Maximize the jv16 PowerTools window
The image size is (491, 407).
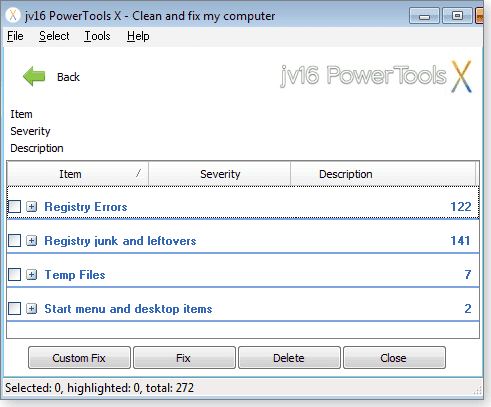point(457,16)
